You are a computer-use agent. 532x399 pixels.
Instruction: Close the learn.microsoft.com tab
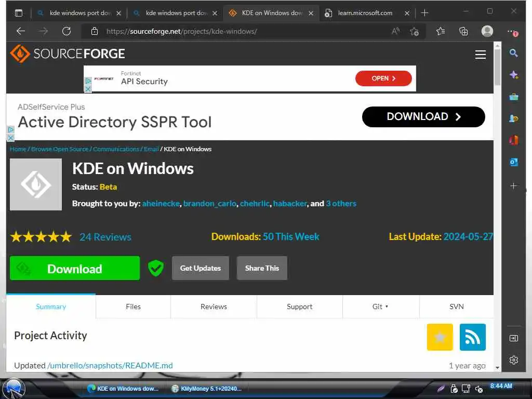tap(407, 13)
